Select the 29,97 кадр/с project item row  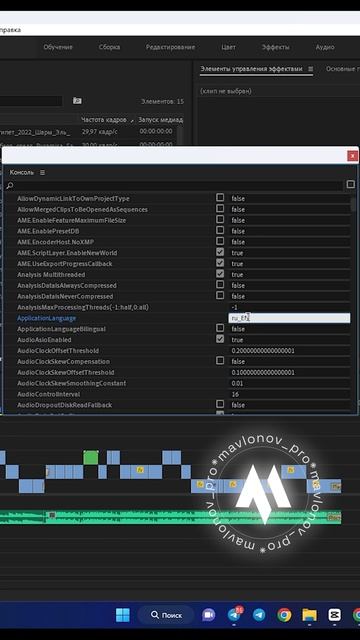(x=89, y=132)
